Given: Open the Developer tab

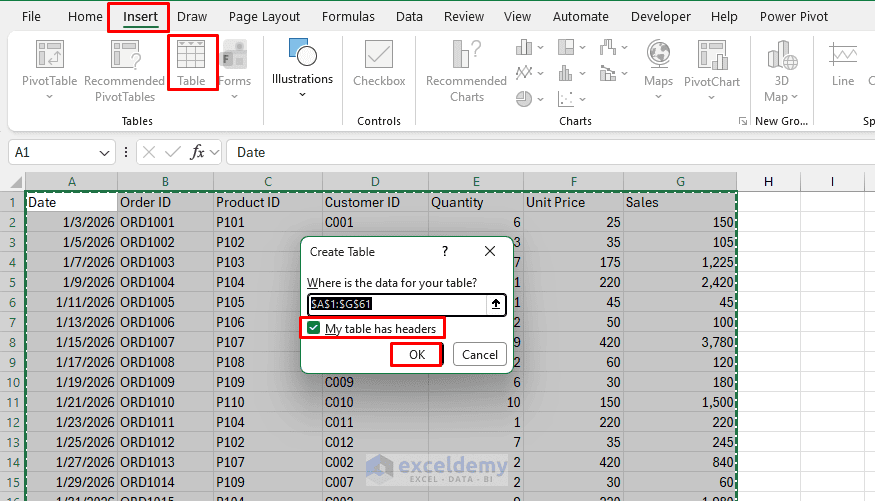Looking at the screenshot, I should click(x=661, y=17).
